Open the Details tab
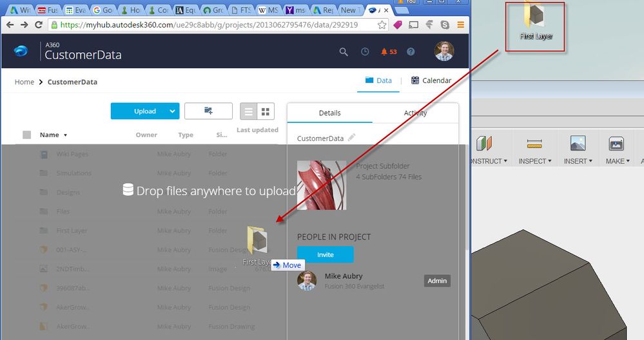Viewport: 644px width, 340px height. (330, 113)
